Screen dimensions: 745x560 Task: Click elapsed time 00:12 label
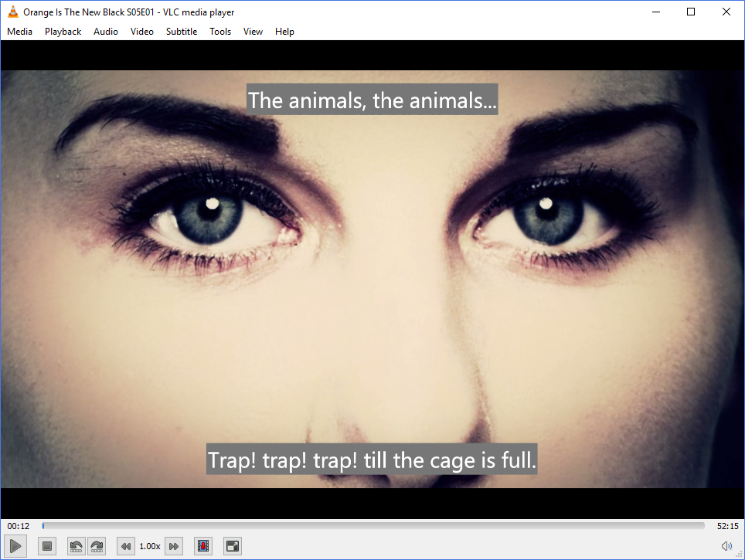pyautogui.click(x=18, y=526)
